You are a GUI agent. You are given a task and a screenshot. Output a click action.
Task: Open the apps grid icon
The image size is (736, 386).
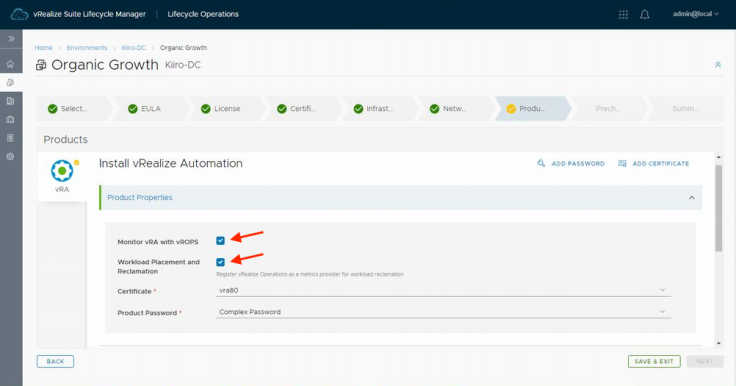[x=623, y=15]
